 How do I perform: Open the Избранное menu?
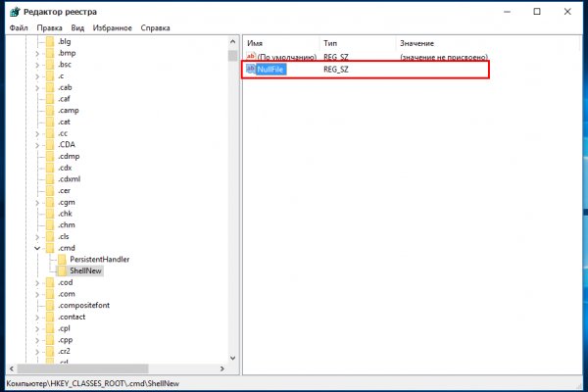[113, 28]
